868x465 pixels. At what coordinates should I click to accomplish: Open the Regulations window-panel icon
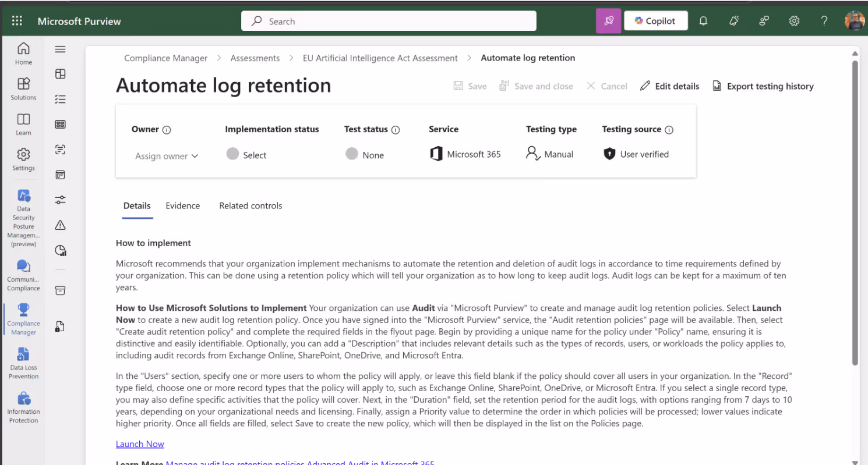pos(60,175)
